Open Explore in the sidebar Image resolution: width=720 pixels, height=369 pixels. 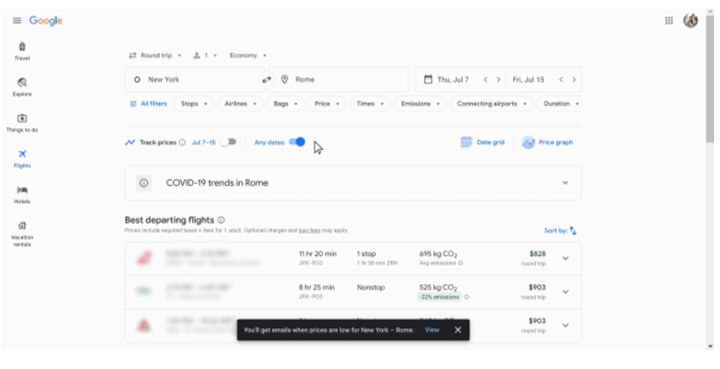pyautogui.click(x=22, y=87)
